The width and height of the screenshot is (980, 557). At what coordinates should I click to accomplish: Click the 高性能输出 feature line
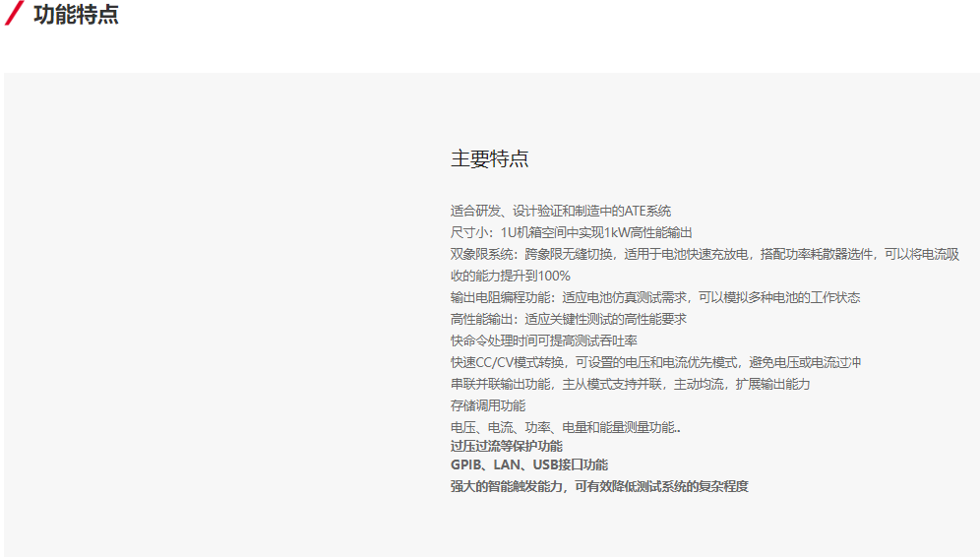click(x=568, y=319)
